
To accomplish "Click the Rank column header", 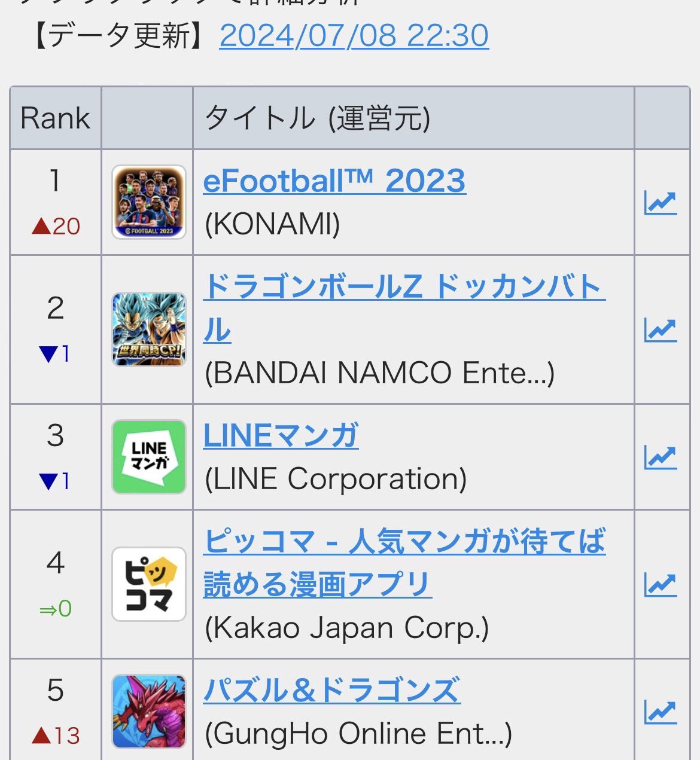I will pos(56,118).
